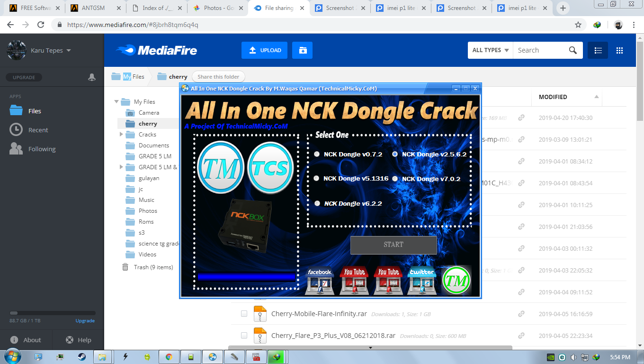Click the MediaFire create new folder icon
Screen dimensions: 644x364
pyautogui.click(x=303, y=50)
